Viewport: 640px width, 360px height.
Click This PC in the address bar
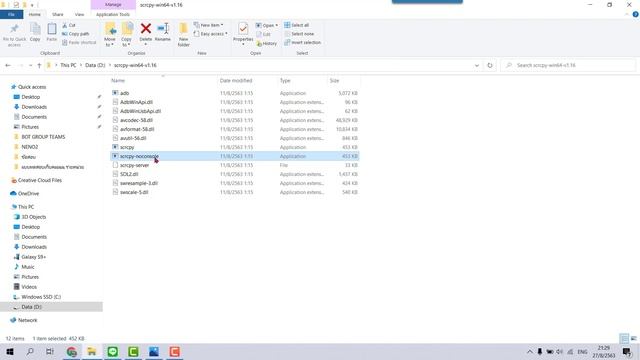pyautogui.click(x=68, y=65)
